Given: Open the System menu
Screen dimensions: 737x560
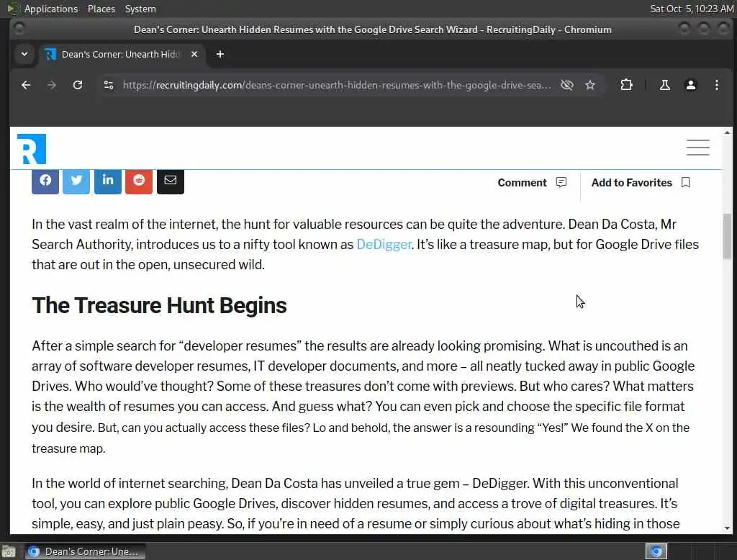Looking at the screenshot, I should [x=140, y=9].
